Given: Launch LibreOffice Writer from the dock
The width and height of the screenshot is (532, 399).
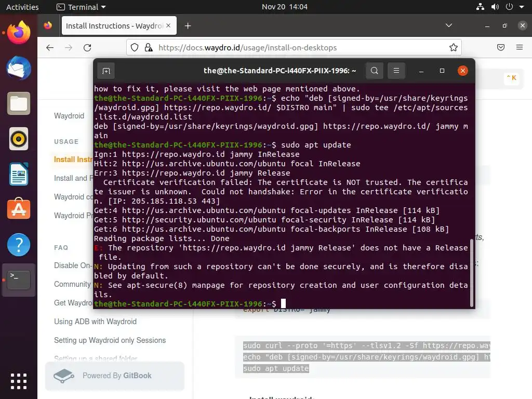Looking at the screenshot, I should 19,174.
